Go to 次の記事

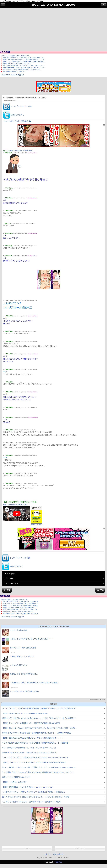click(100, 590)
